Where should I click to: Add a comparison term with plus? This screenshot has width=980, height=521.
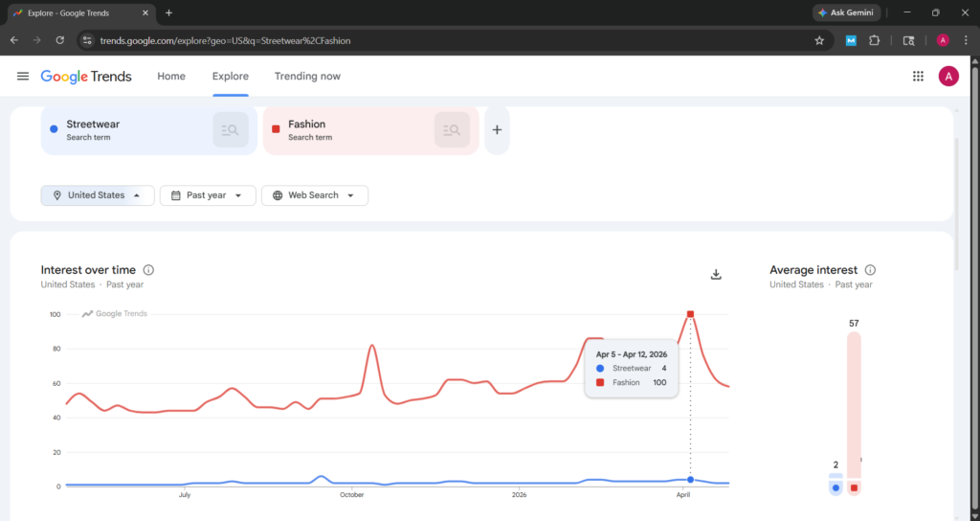pos(497,130)
